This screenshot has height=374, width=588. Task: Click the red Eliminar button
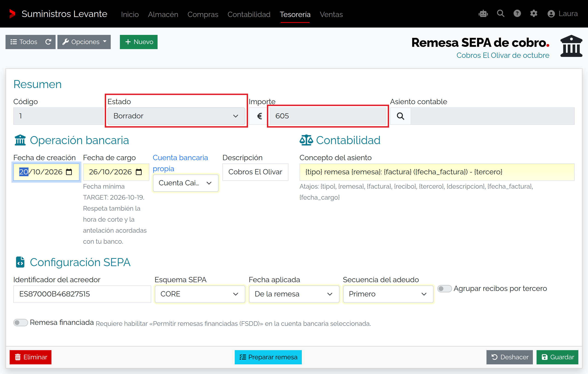click(31, 357)
